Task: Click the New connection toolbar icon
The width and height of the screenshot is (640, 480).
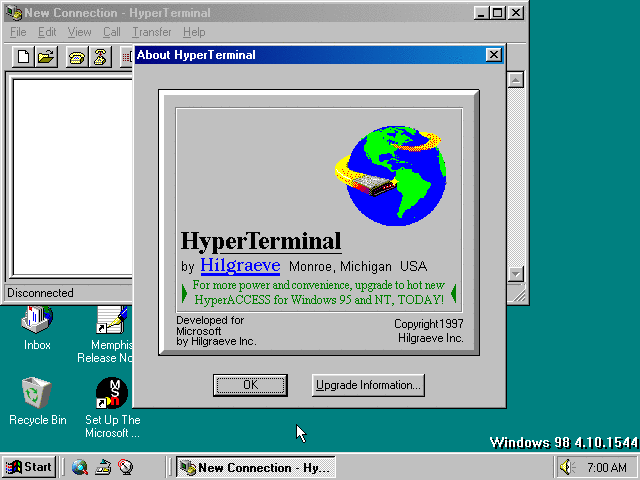Action: [x=23, y=57]
